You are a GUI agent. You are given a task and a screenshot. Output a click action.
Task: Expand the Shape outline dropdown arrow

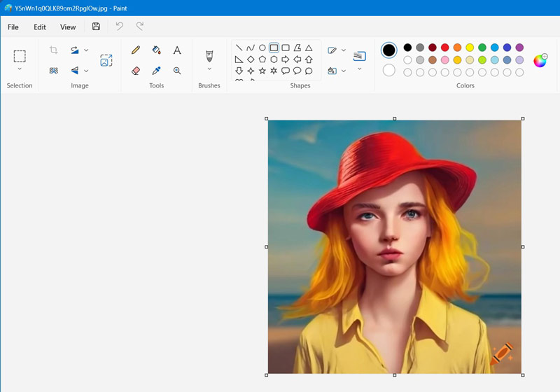(344, 50)
